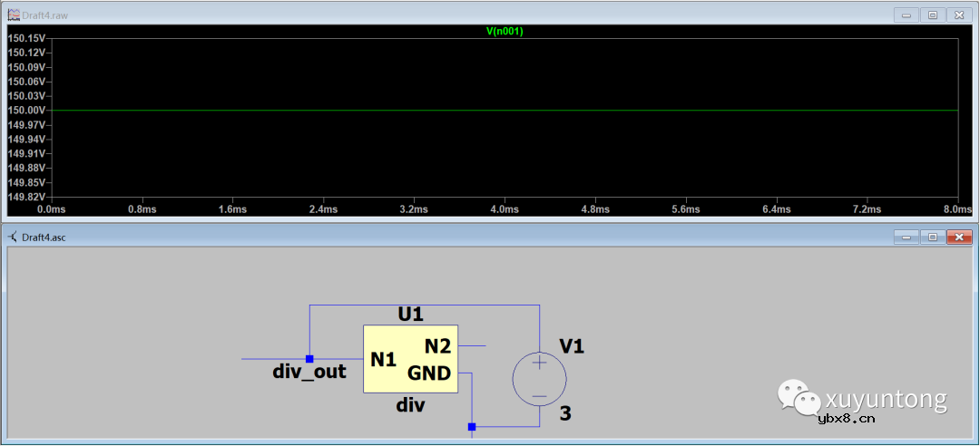Click the div_out net label
980x446 pixels.
[309, 372]
